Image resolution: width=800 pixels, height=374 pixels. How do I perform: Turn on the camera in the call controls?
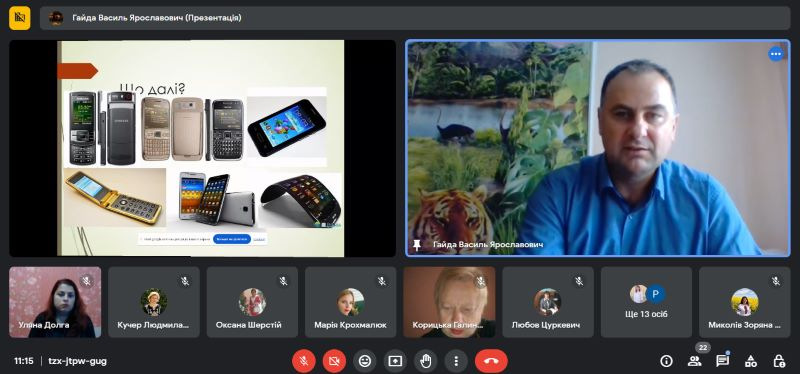point(334,361)
